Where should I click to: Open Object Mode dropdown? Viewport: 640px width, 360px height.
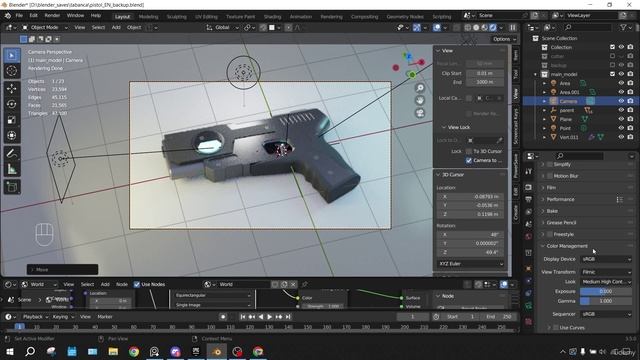point(45,27)
